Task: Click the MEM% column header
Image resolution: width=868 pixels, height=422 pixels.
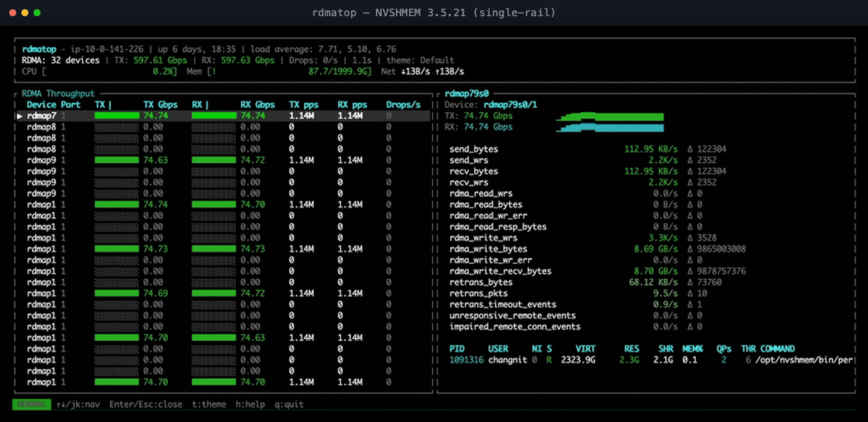Action: [x=693, y=349]
